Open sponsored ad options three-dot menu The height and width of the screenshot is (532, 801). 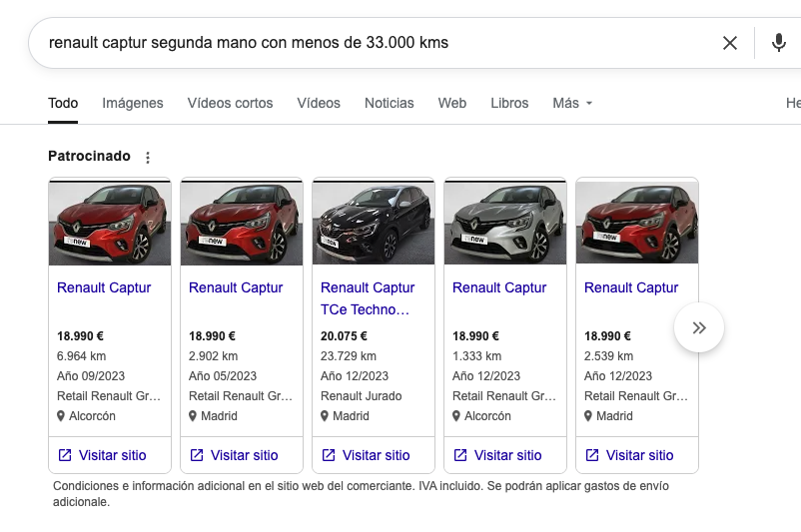[x=148, y=158]
